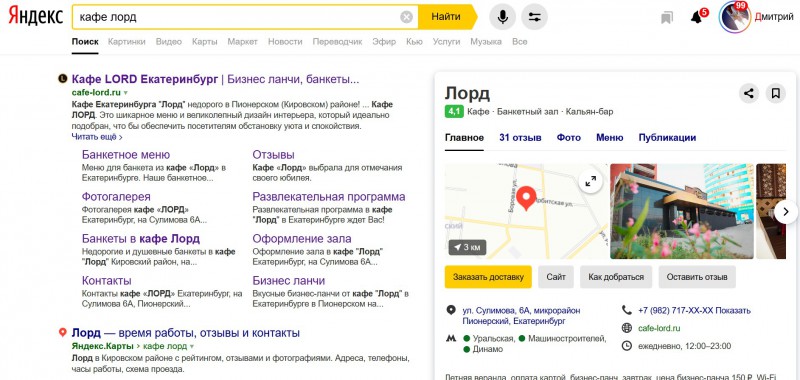
Task: Open Кафе LORD Екатеринбург result title
Action: (x=216, y=79)
